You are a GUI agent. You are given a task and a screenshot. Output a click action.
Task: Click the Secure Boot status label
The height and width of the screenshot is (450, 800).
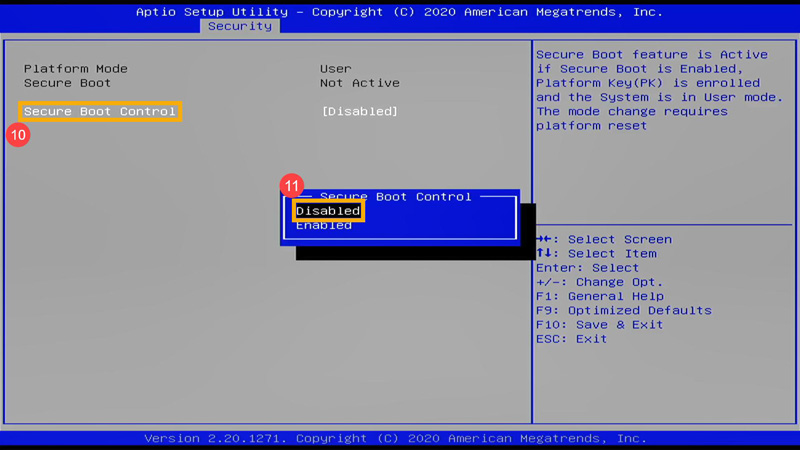pos(67,83)
